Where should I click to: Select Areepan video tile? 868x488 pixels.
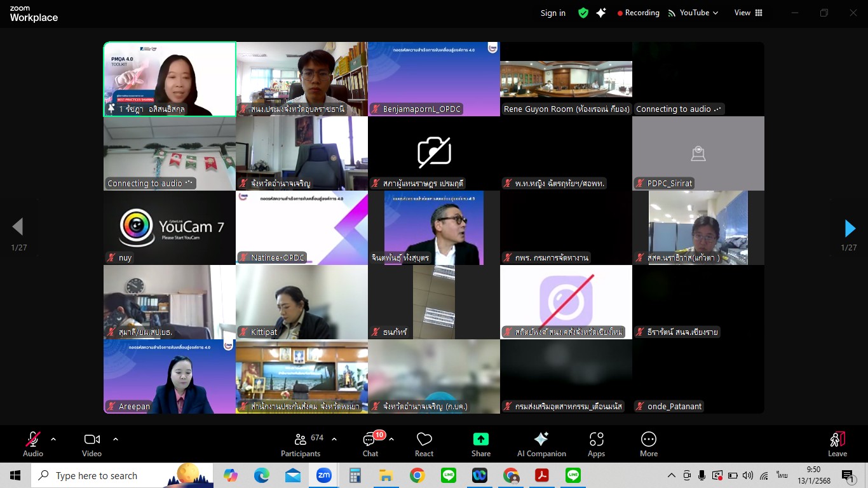coord(170,377)
